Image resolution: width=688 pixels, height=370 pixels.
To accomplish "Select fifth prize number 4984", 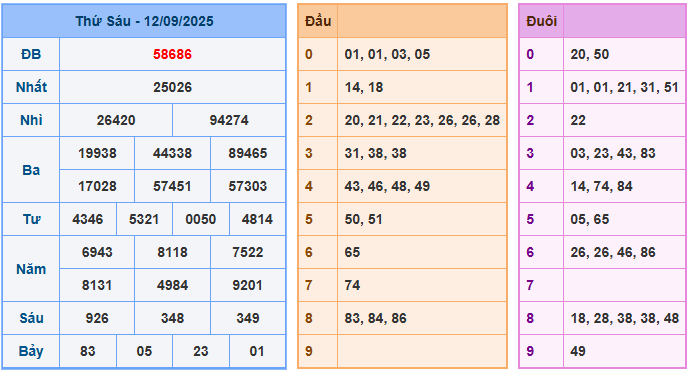I will [x=172, y=285].
